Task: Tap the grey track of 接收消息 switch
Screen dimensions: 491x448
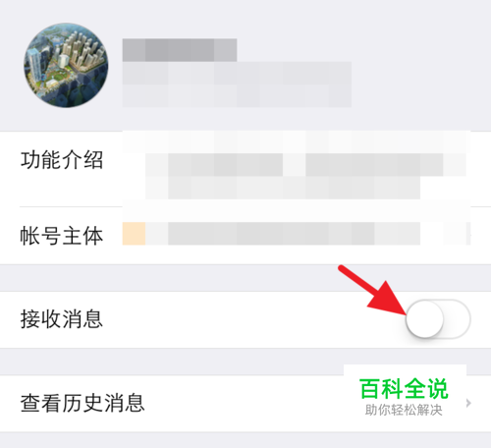Action: tap(458, 319)
